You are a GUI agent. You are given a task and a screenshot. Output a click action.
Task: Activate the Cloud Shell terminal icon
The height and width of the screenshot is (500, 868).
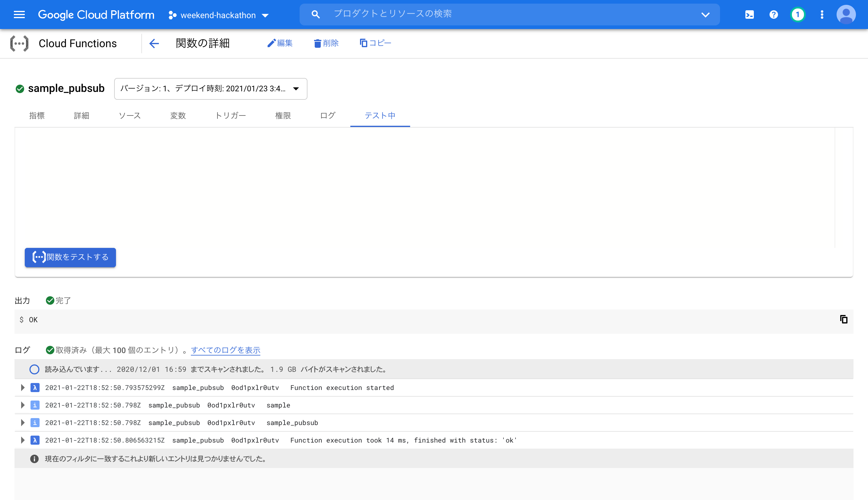(x=749, y=15)
